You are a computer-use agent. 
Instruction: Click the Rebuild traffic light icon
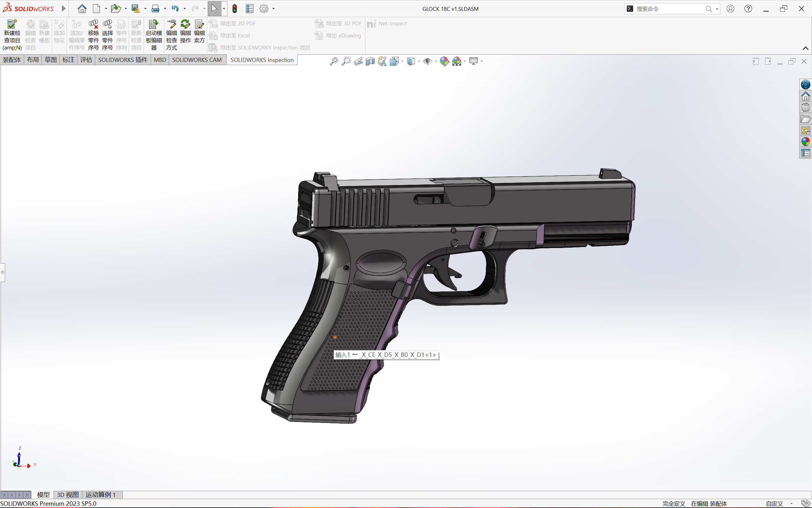235,9
